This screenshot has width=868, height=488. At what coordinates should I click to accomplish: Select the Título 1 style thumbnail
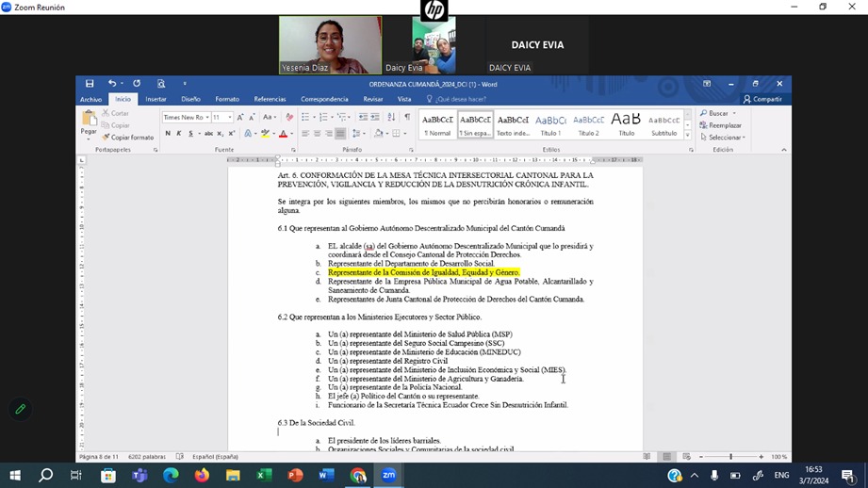(550, 123)
